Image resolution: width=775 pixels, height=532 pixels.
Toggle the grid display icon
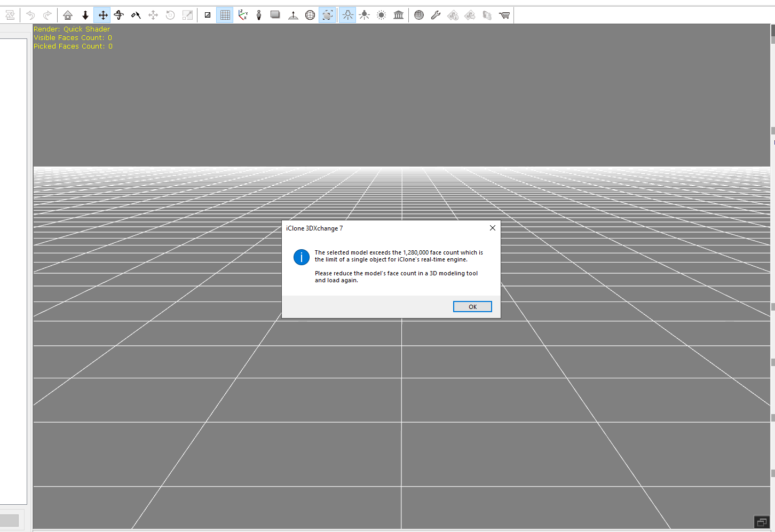225,15
